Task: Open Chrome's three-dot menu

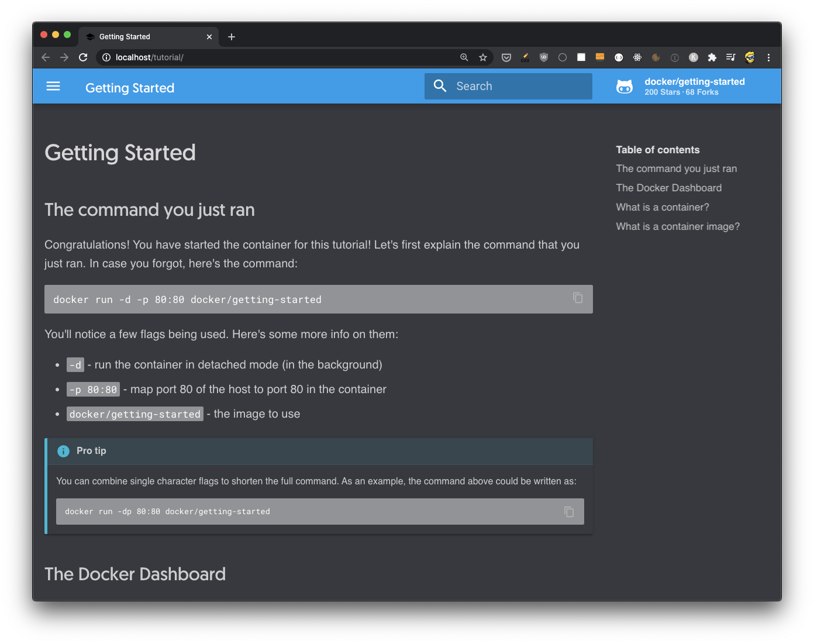Action: tap(768, 57)
